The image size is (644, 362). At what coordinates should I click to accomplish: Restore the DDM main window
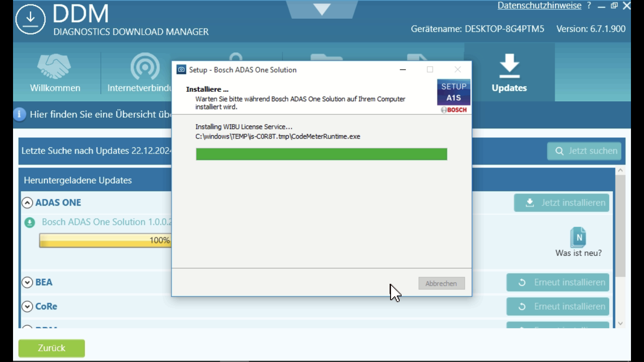click(x=614, y=6)
